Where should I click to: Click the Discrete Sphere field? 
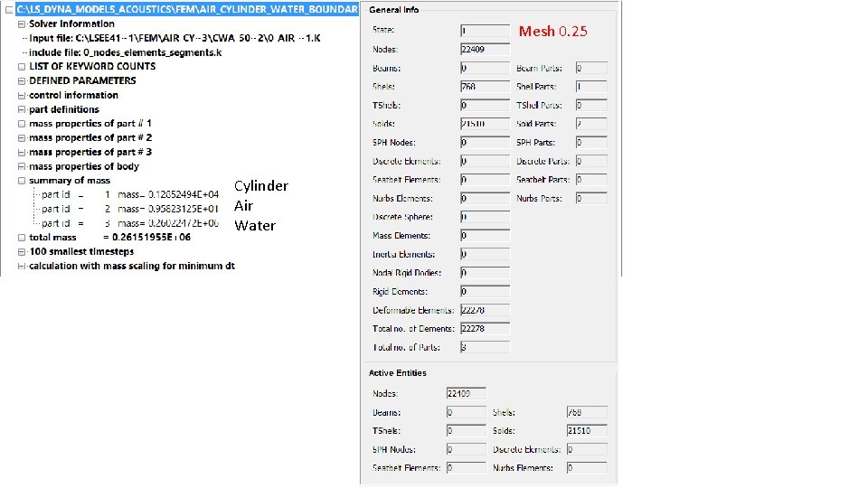(x=485, y=217)
